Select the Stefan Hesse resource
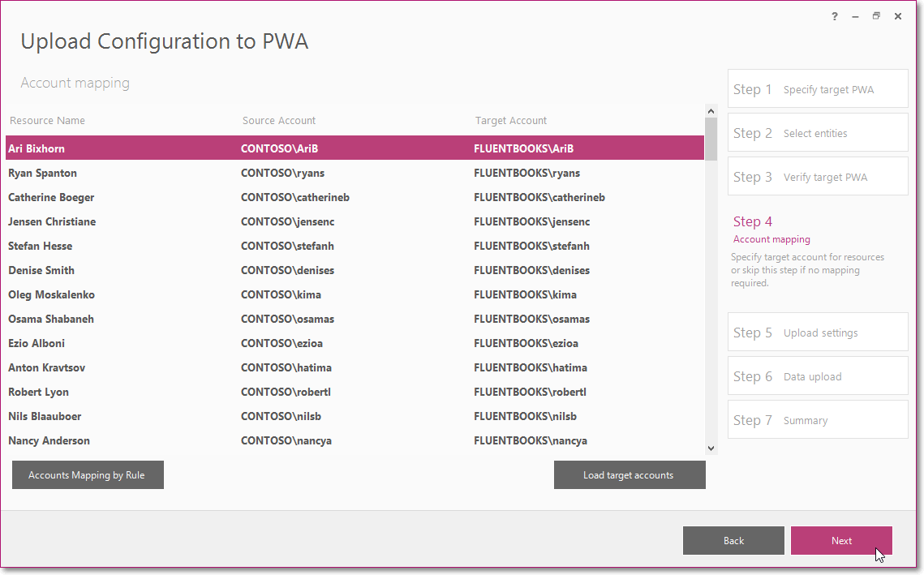 [40, 246]
